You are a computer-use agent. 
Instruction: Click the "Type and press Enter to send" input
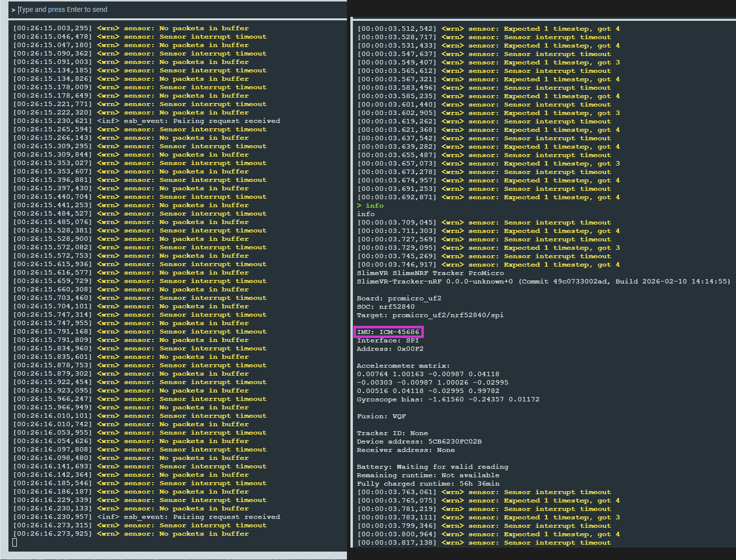pyautogui.click(x=178, y=10)
